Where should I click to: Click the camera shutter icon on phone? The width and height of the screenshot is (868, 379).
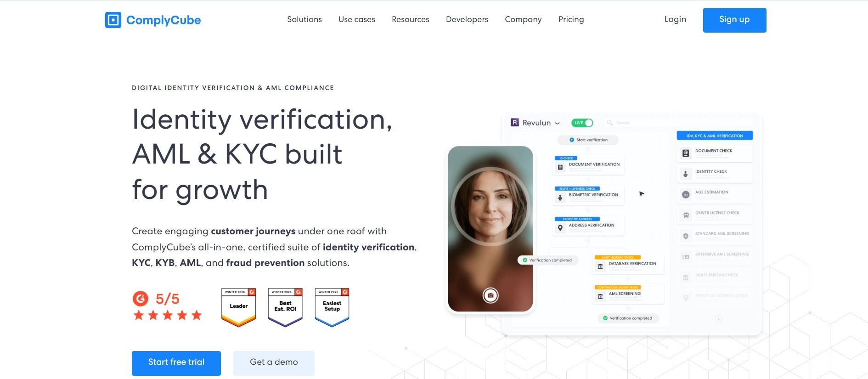coord(490,295)
